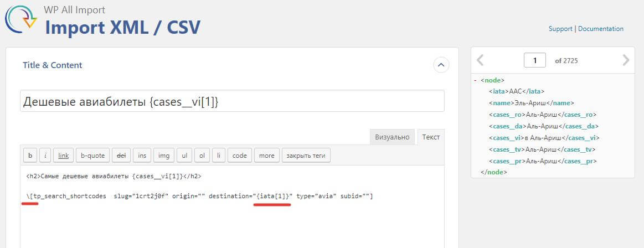Collapse the XML node tree

pyautogui.click(x=475, y=80)
